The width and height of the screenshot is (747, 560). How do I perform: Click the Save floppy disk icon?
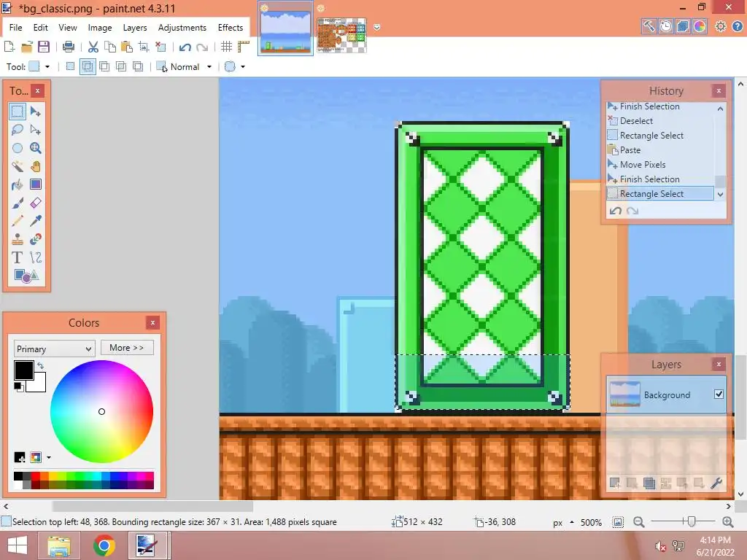click(x=44, y=47)
